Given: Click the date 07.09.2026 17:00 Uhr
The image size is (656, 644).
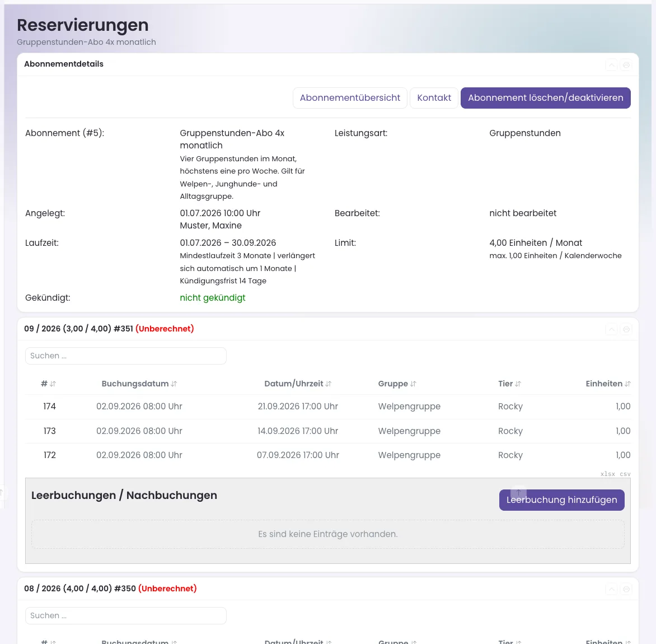Looking at the screenshot, I should pos(298,455).
